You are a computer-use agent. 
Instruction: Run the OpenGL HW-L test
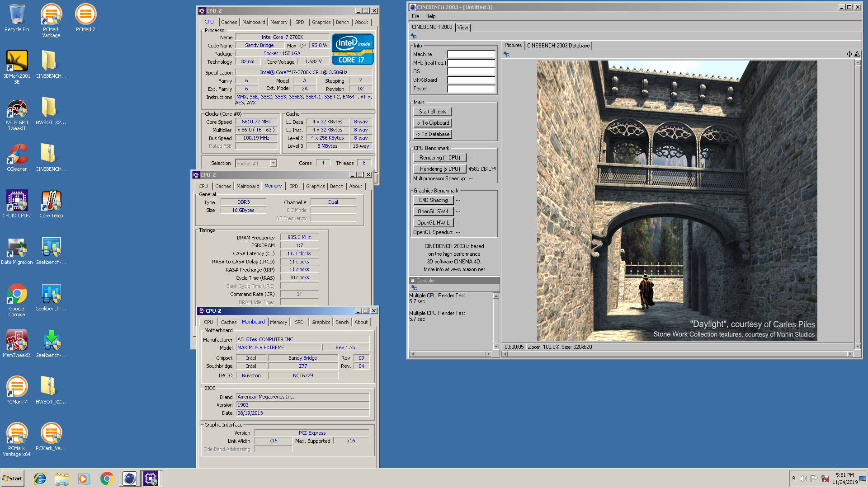pyautogui.click(x=434, y=223)
